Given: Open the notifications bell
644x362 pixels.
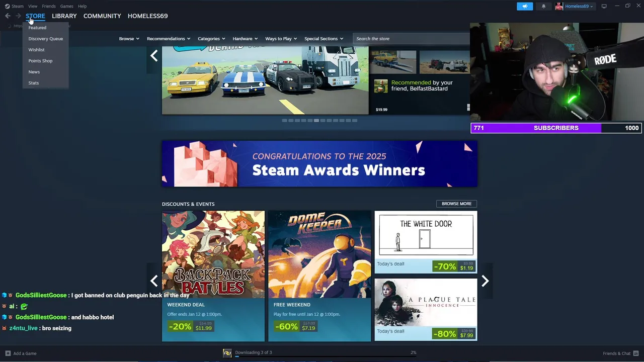Looking at the screenshot, I should (543, 6).
